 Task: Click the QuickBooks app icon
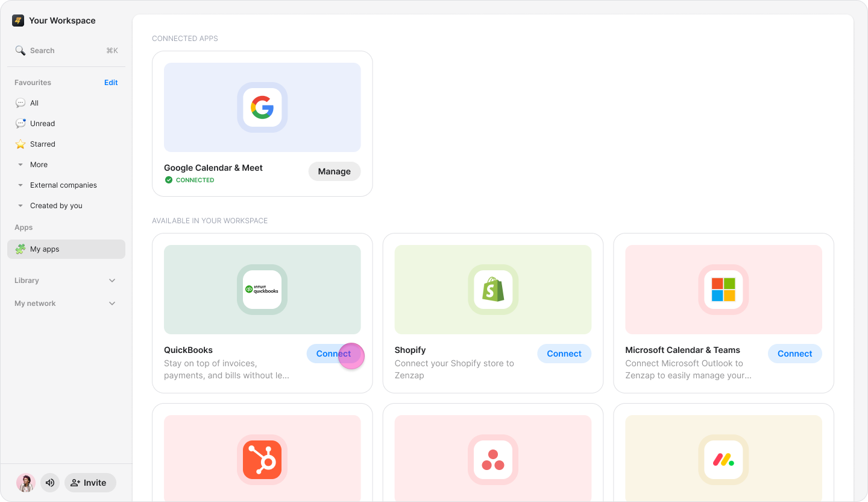(x=262, y=290)
